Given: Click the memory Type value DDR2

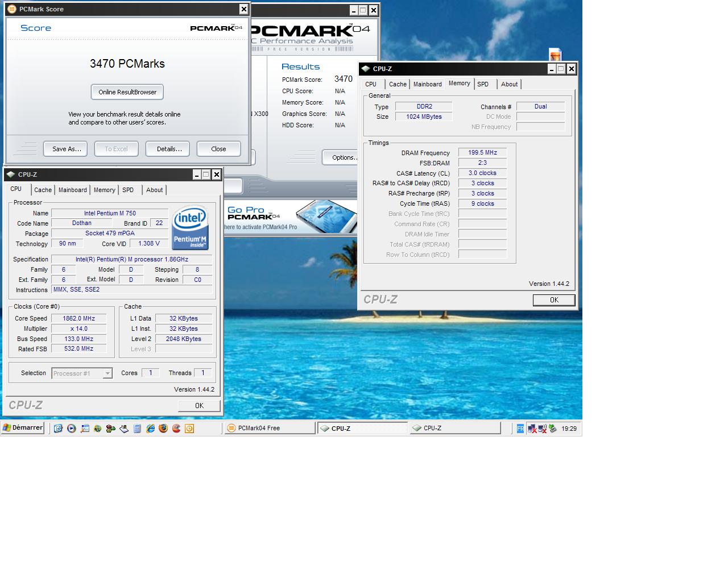Looking at the screenshot, I should 424,106.
